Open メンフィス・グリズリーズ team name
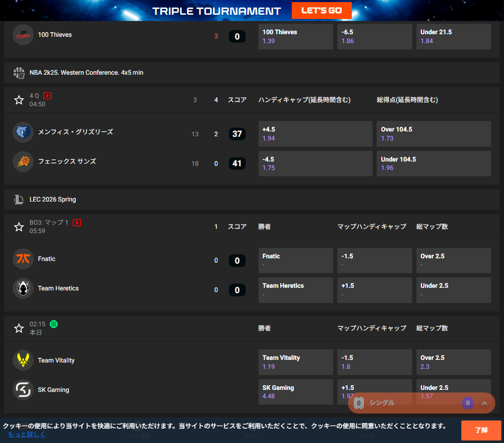The image size is (504, 443). [75, 132]
